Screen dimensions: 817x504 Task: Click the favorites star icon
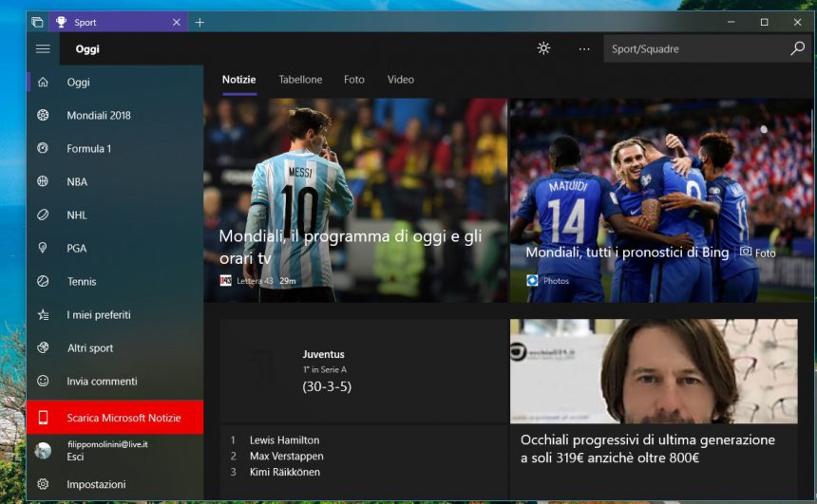tap(43, 314)
